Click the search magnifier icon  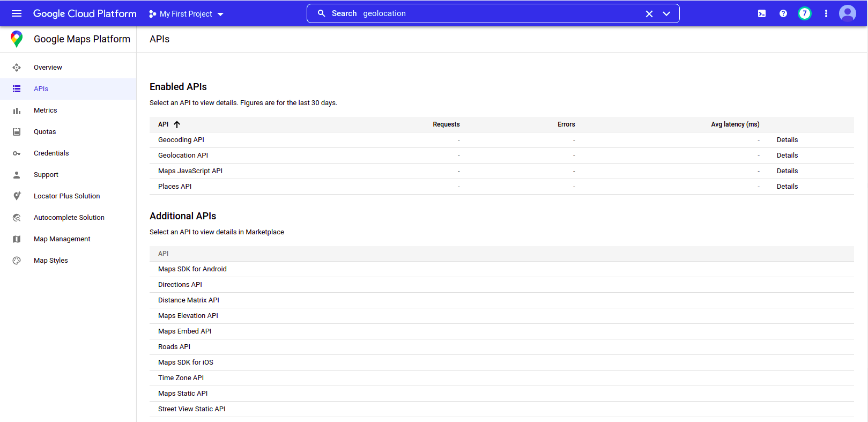click(322, 13)
